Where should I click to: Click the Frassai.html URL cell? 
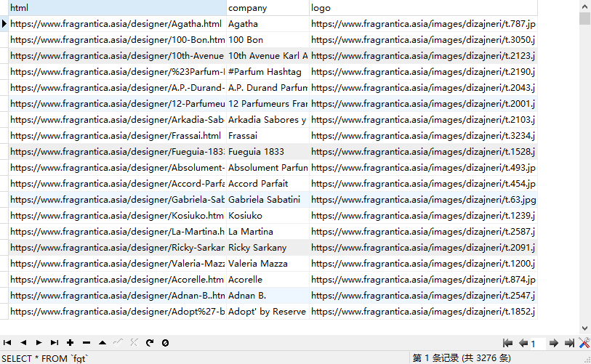117,136
